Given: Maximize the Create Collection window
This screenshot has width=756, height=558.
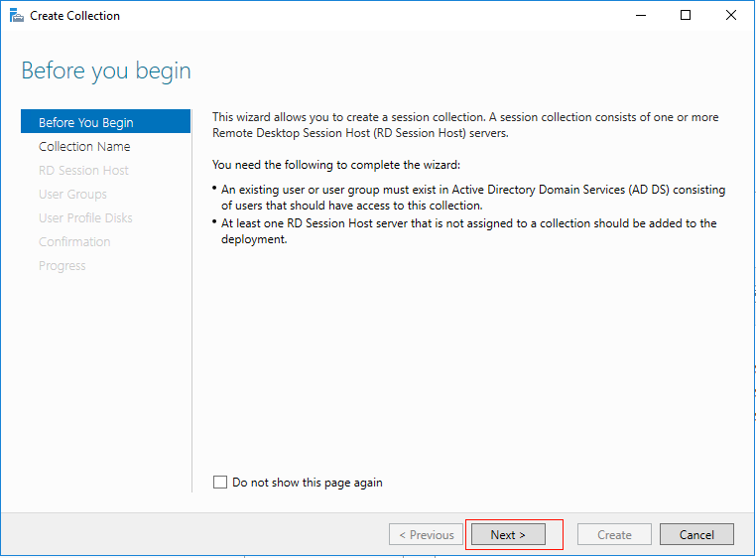Looking at the screenshot, I should pos(686,16).
